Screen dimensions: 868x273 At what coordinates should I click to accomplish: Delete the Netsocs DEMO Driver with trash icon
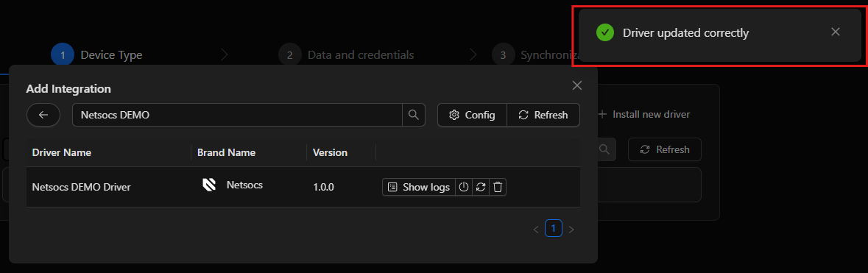498,187
